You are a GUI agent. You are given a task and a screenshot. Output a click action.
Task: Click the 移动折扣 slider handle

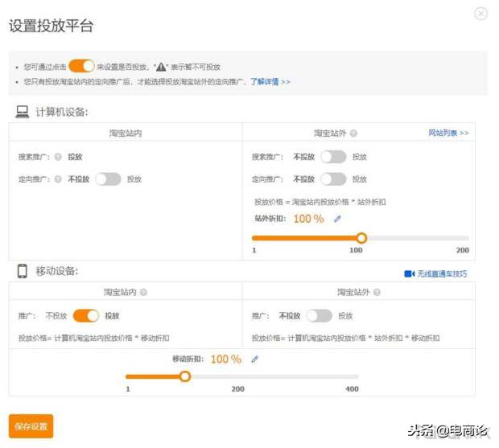click(185, 376)
